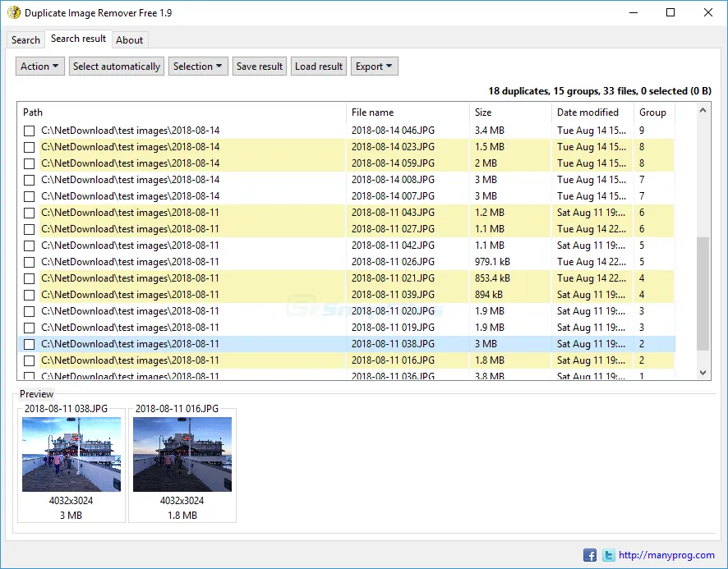Select file name 2018-08-11 019.JPG
The image size is (728, 569).
pyautogui.click(x=393, y=328)
